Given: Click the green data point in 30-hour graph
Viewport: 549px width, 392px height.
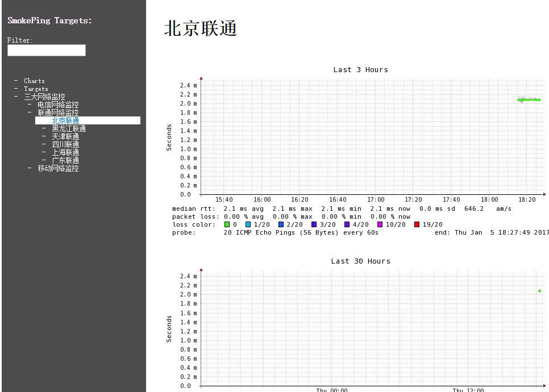Looking at the screenshot, I should [539, 291].
